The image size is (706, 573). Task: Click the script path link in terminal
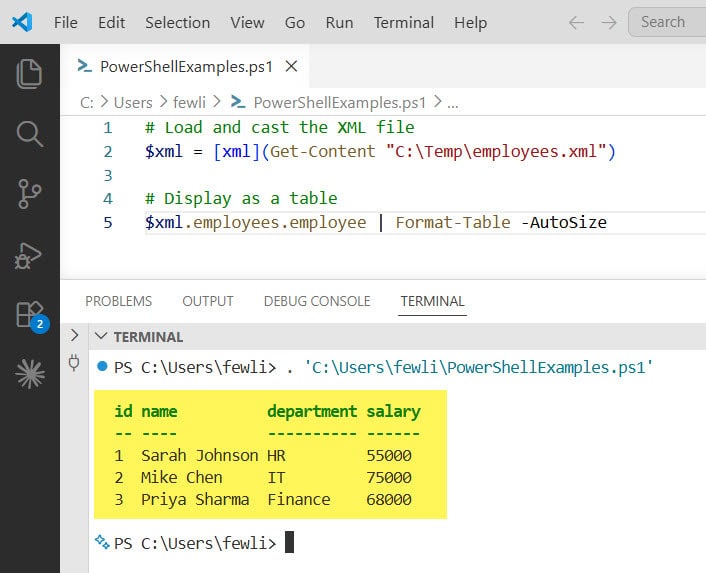click(x=479, y=367)
